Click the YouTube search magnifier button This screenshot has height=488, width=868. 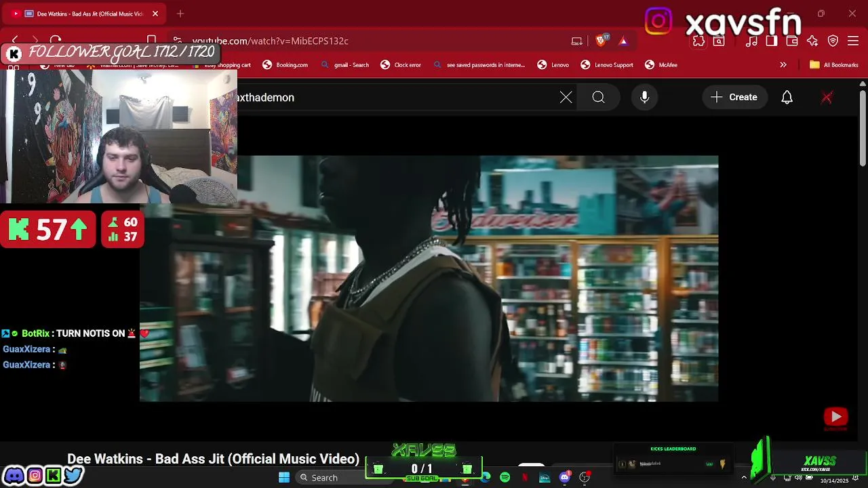(x=599, y=98)
